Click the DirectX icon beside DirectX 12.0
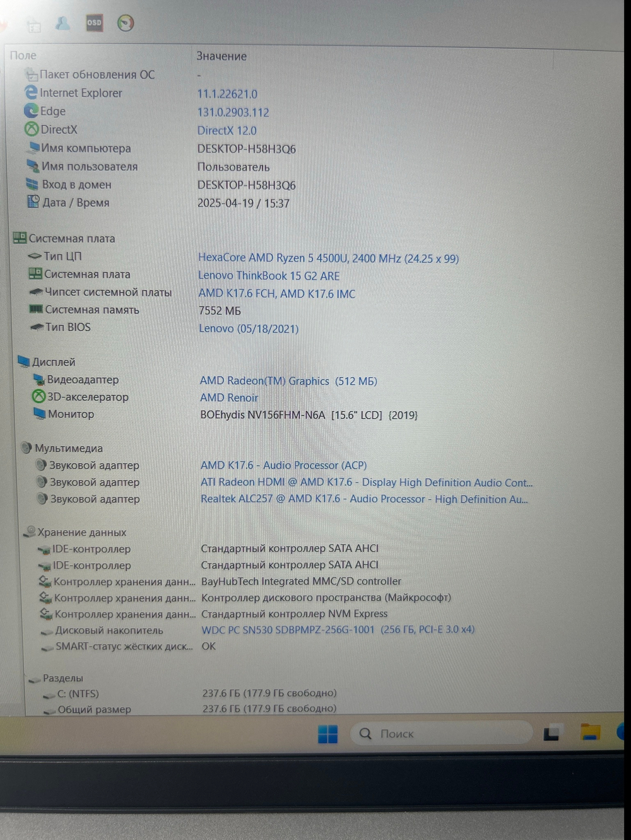631x840 pixels. pos(31,129)
